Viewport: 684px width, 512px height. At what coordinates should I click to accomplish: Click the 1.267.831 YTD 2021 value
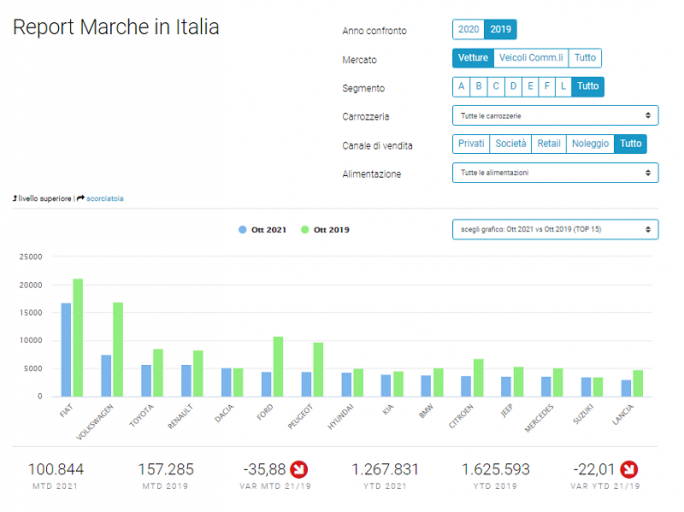tap(385, 470)
